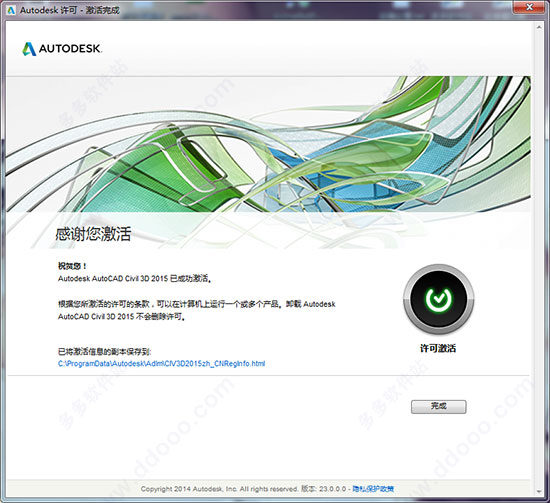Screen dimensions: 550x503
Task: Click the 完成 (Finish) button
Action: tap(438, 407)
